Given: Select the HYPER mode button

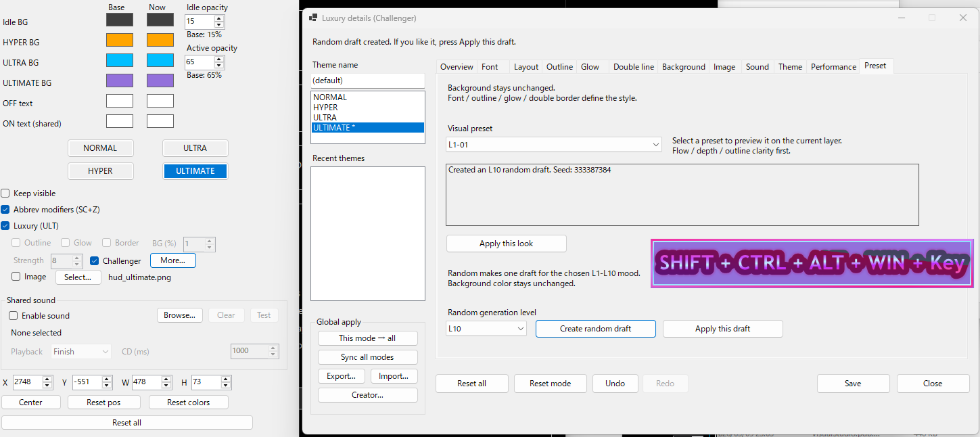Looking at the screenshot, I should point(100,171).
